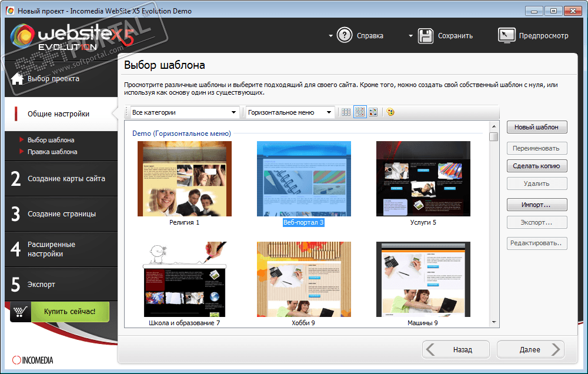Viewport: 588px width, 374px height.
Task: Open Общие настройки step in sidebar
Action: pyautogui.click(x=61, y=114)
